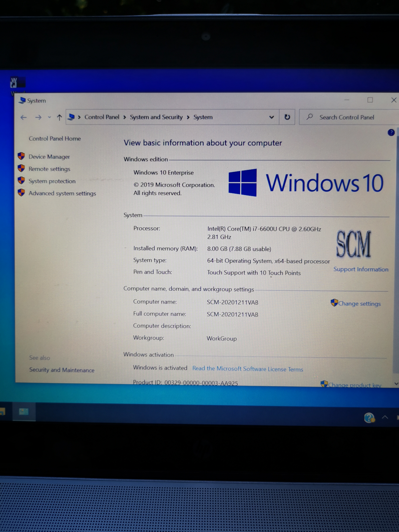
Task: Select Control Panel in breadcrumb path
Action: point(102,117)
